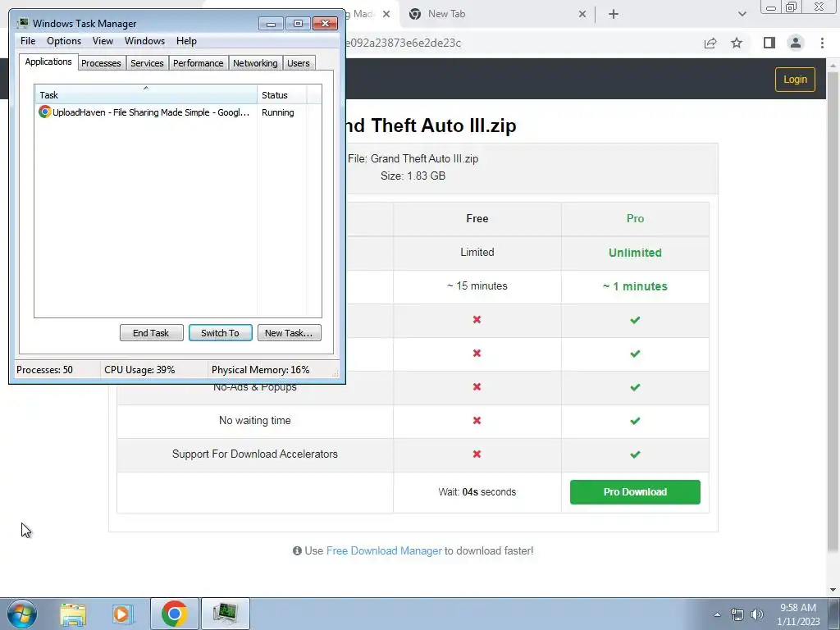Click the ~ 15 minutes cell
Viewport: 840px width, 630px height.
pos(477,286)
